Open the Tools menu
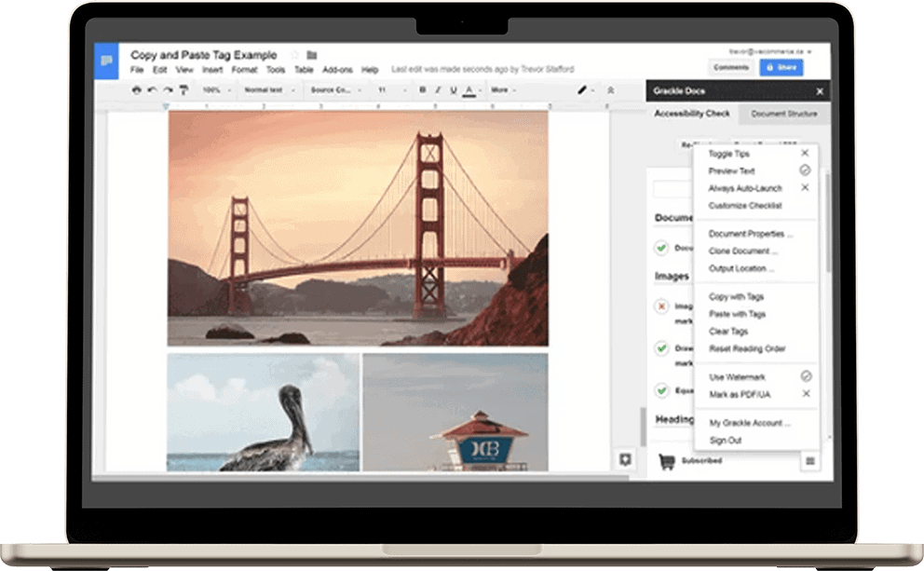Screen dimensions: 924x571 275,70
